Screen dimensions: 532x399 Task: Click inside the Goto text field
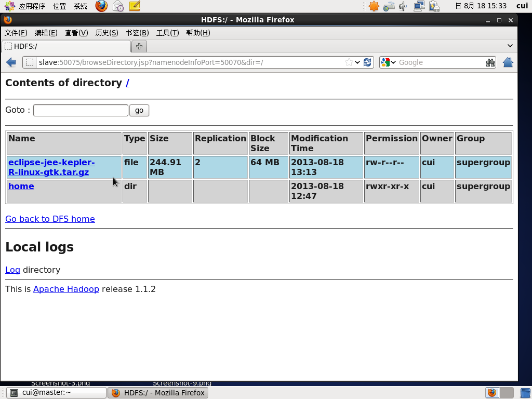[x=81, y=110]
